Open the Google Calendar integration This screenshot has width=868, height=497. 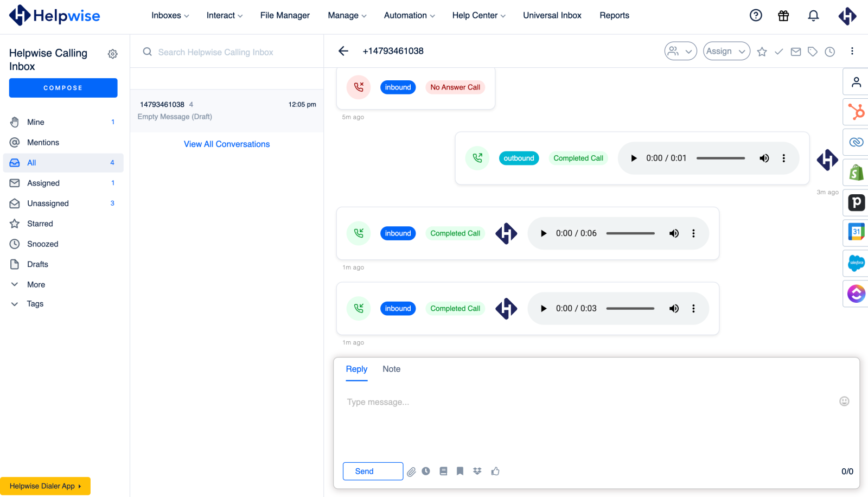(856, 232)
